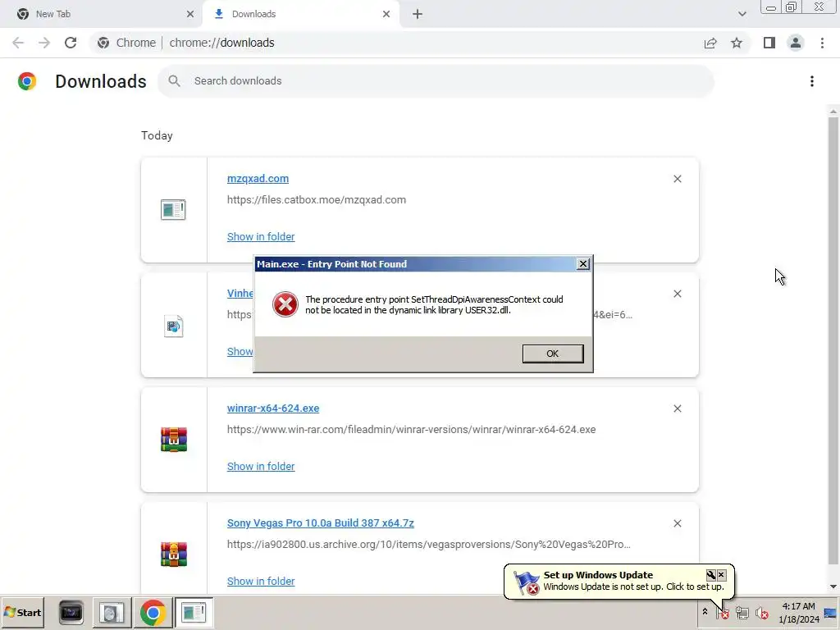
Task: Open the mzqxad.com downloaded file
Action: pyautogui.click(x=258, y=178)
